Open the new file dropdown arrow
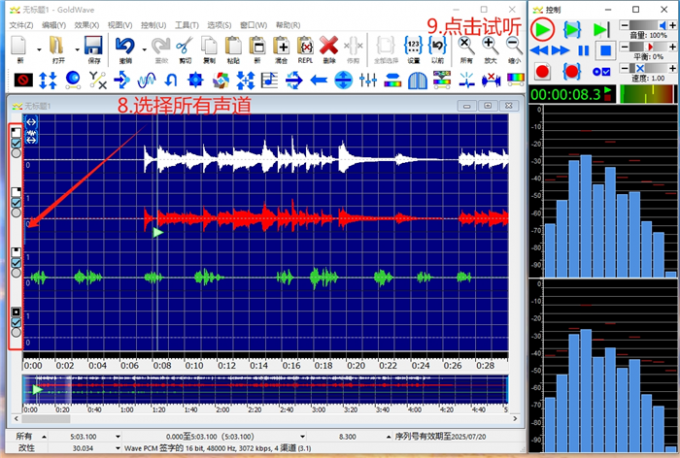 [x=39, y=49]
